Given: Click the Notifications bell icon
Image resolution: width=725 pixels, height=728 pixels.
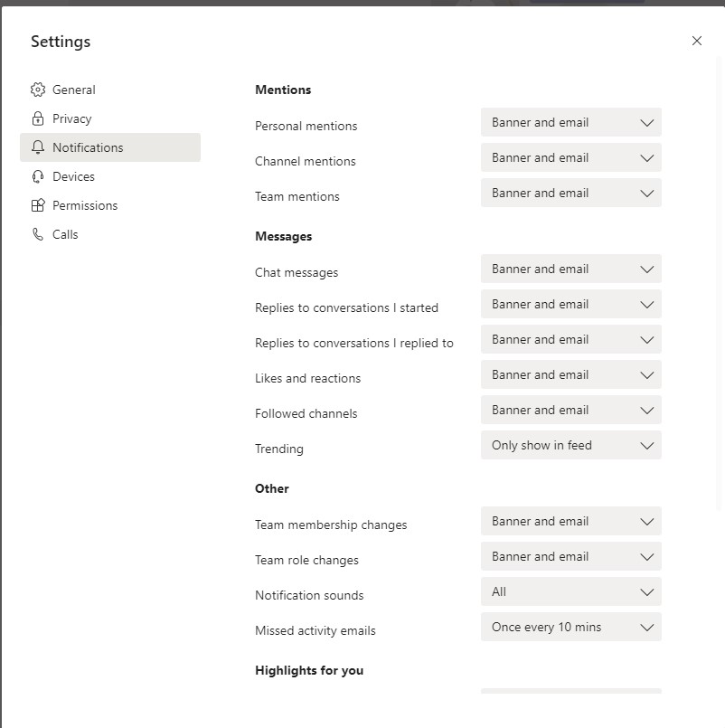Looking at the screenshot, I should click(37, 147).
